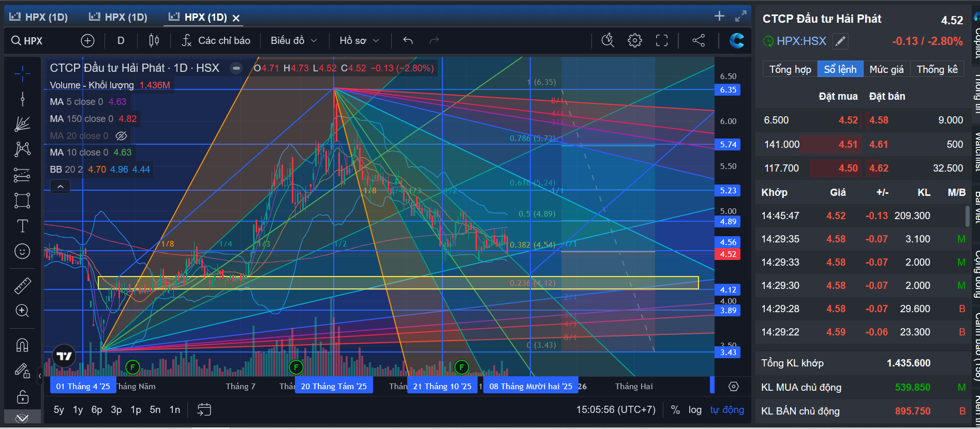Click the TradingView logo on chart

64,356
